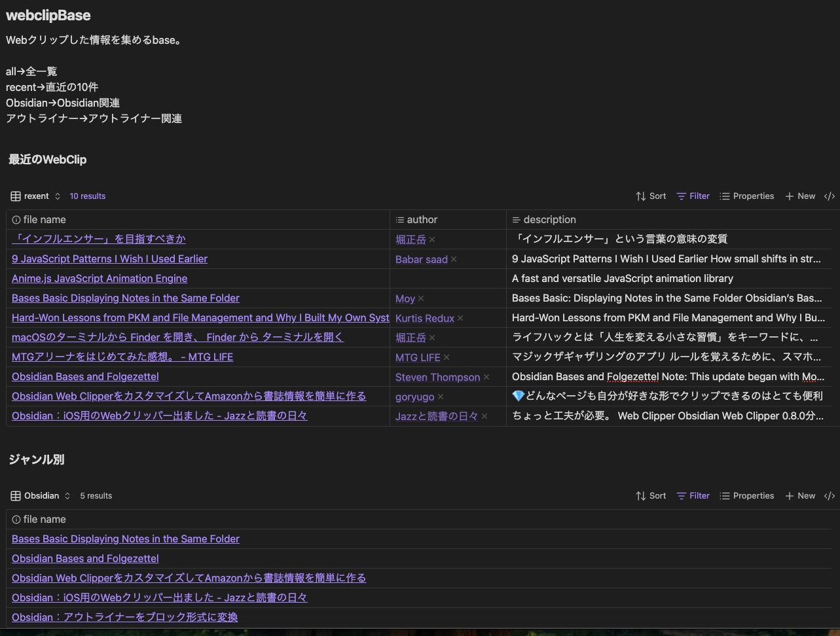Click description 「インフルエンサー」という言葉の意味の変質
This screenshot has width=840, height=636.
click(620, 239)
